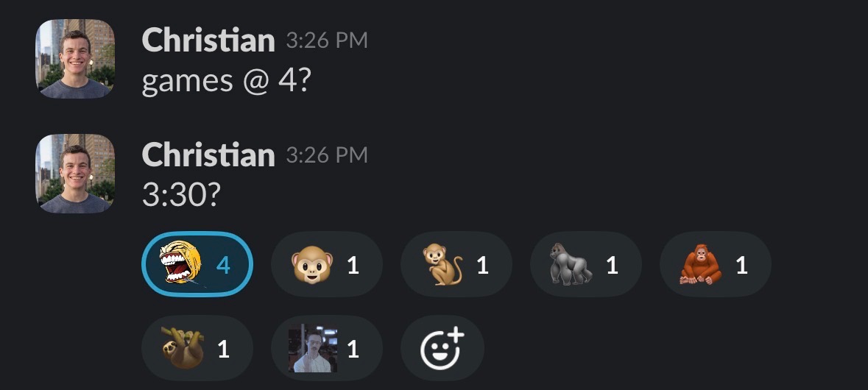The image size is (868, 390).
Task: Click the count beside the gorilla emoji
Action: tap(612, 266)
